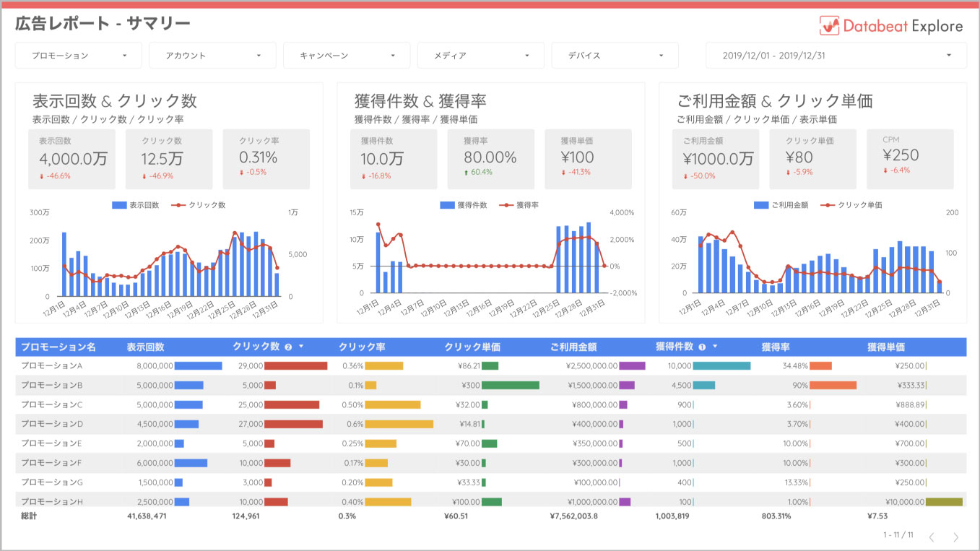This screenshot has height=551, width=980.
Task: Toggle ご利用金額 legend in right chart
Action: (781, 205)
